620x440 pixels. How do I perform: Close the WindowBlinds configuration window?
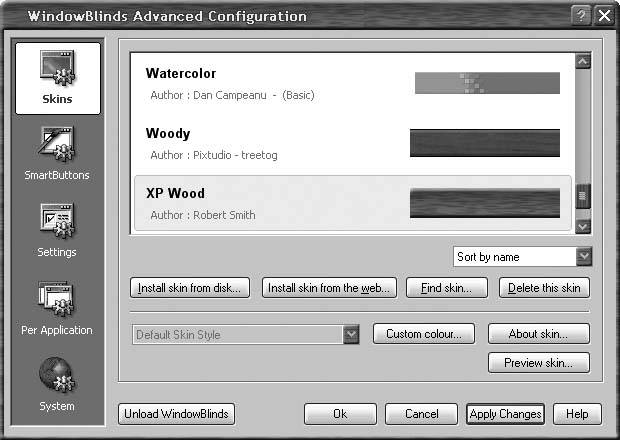[604, 16]
